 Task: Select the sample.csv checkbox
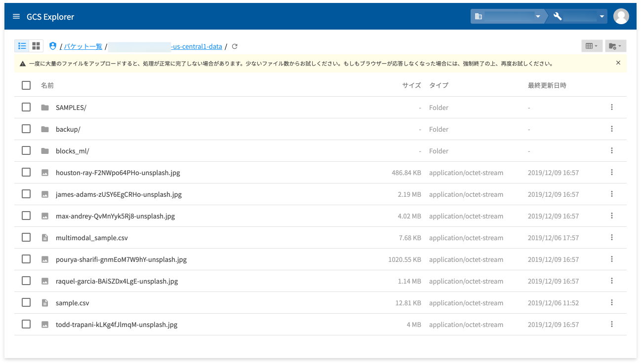26,302
